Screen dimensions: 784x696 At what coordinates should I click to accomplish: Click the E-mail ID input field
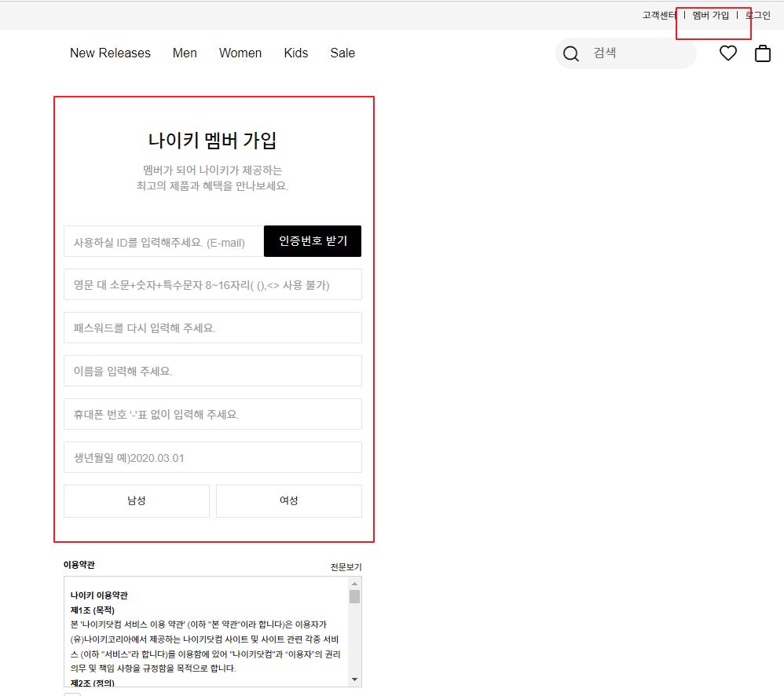coord(164,241)
